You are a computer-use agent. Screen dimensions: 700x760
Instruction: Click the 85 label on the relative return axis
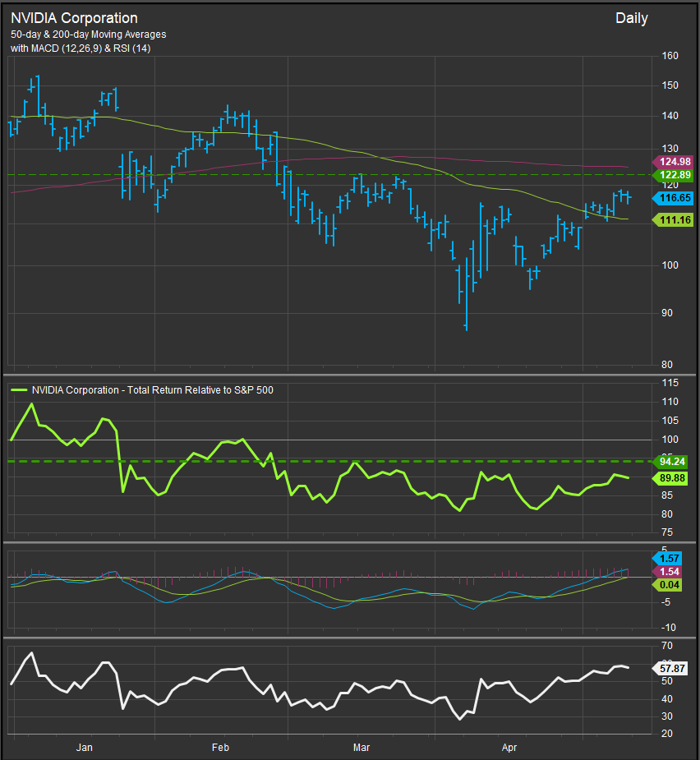(x=667, y=495)
